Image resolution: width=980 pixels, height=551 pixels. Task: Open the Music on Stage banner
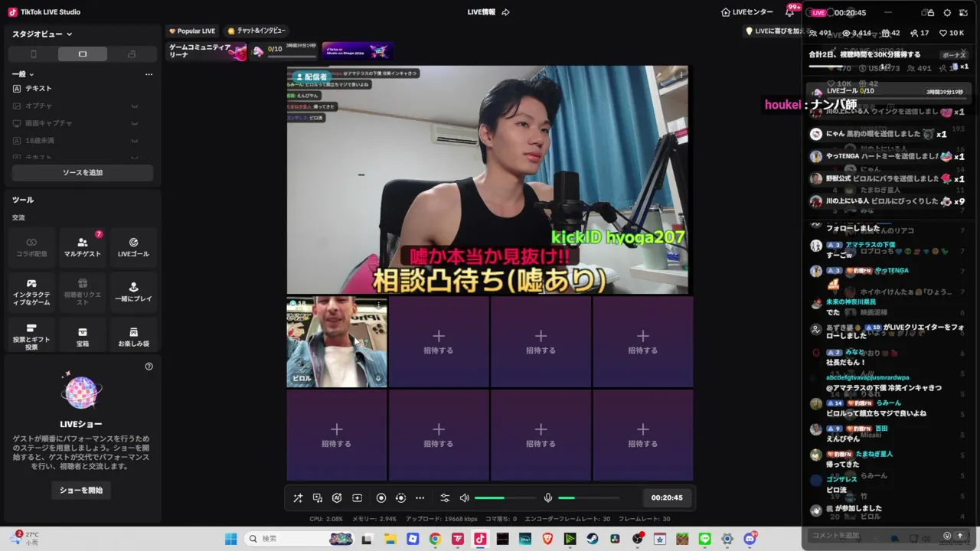click(357, 51)
